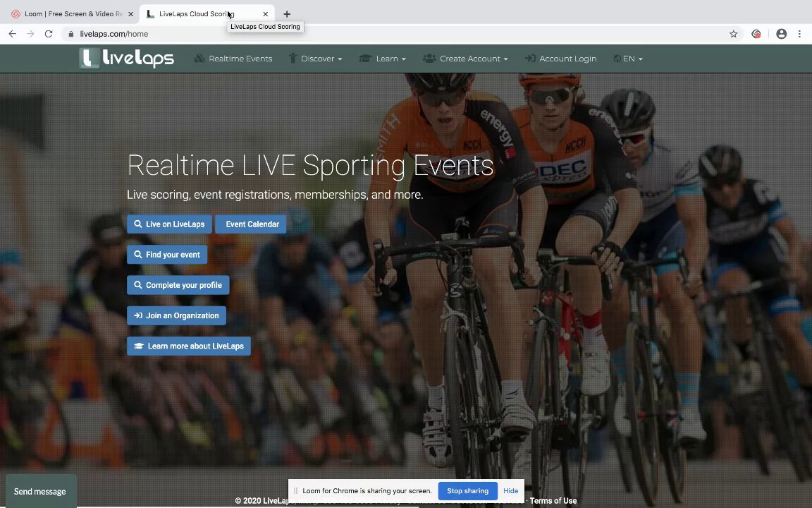
Task: Open Account Login
Action: [x=561, y=59]
